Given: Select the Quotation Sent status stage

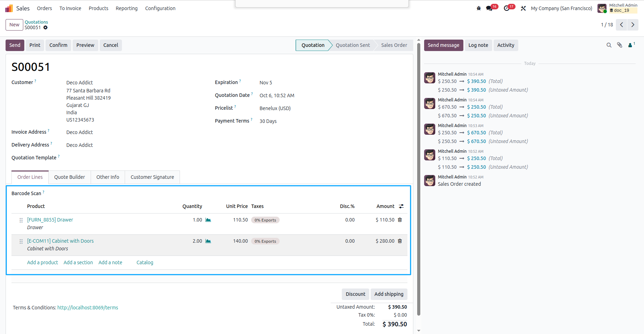Looking at the screenshot, I should tap(353, 45).
